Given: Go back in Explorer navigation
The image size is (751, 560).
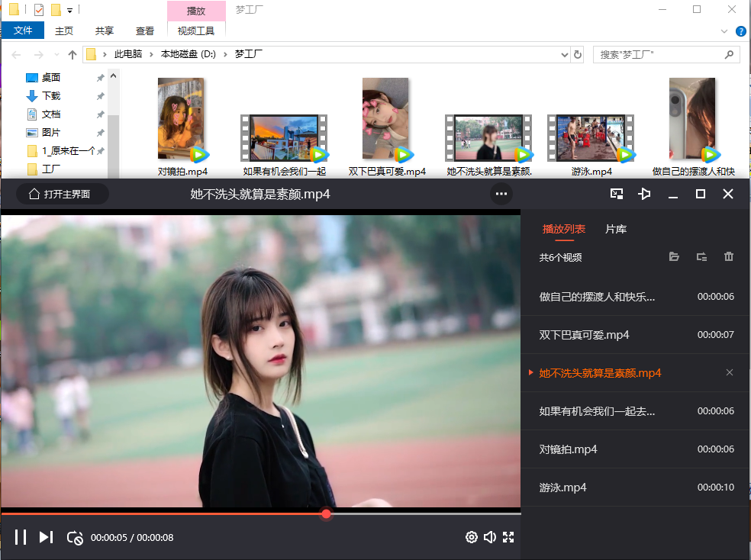Looking at the screenshot, I should 16,55.
